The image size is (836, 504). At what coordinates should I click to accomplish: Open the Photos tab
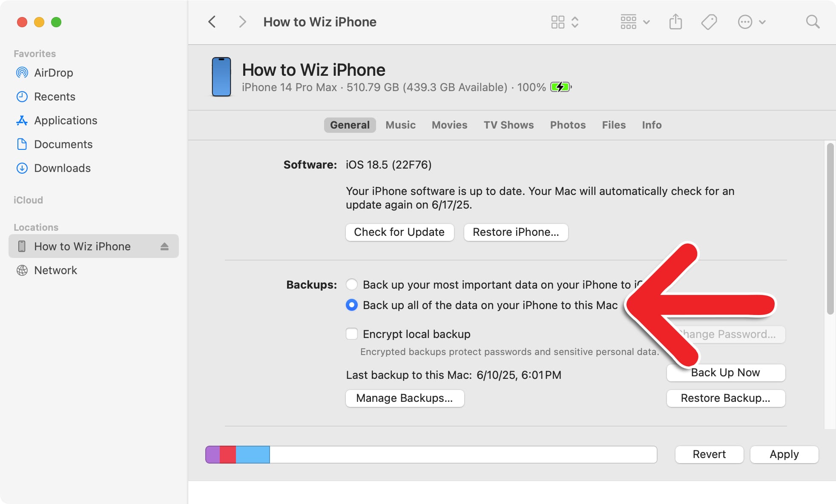click(x=567, y=125)
